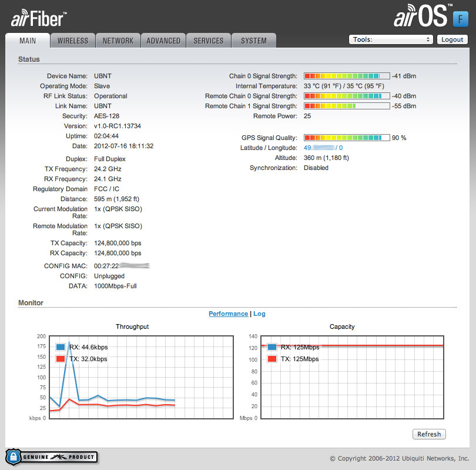Click the Logout button
Image resolution: width=476 pixels, height=470 pixels.
click(452, 39)
